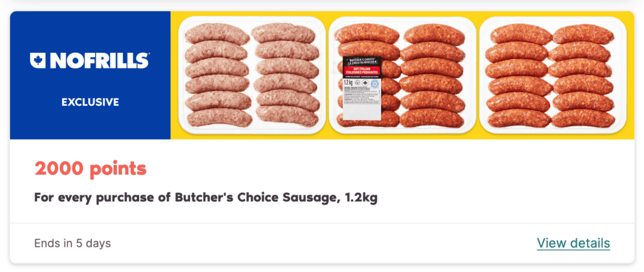This screenshot has height=272, width=644.
Task: Click the black Butcher's Choice label header
Action: (362, 62)
